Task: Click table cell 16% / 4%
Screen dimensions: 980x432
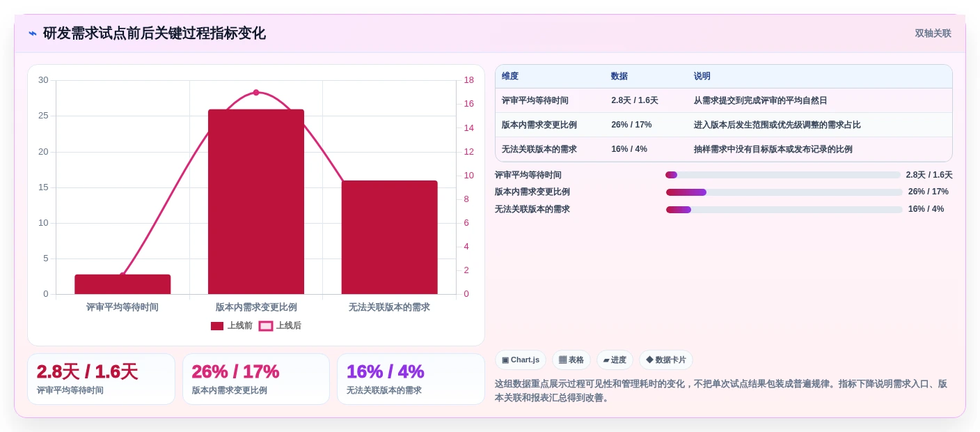Action: [x=629, y=149]
